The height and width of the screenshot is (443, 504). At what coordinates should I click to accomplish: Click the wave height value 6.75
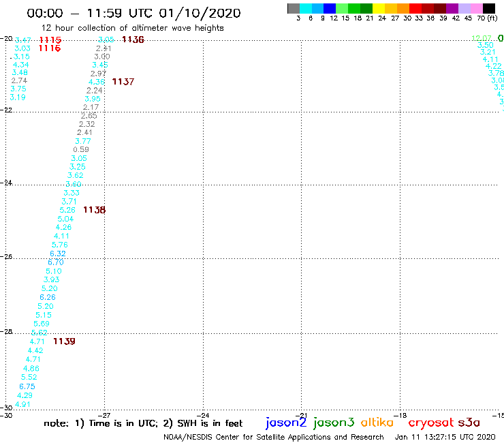coord(27,386)
